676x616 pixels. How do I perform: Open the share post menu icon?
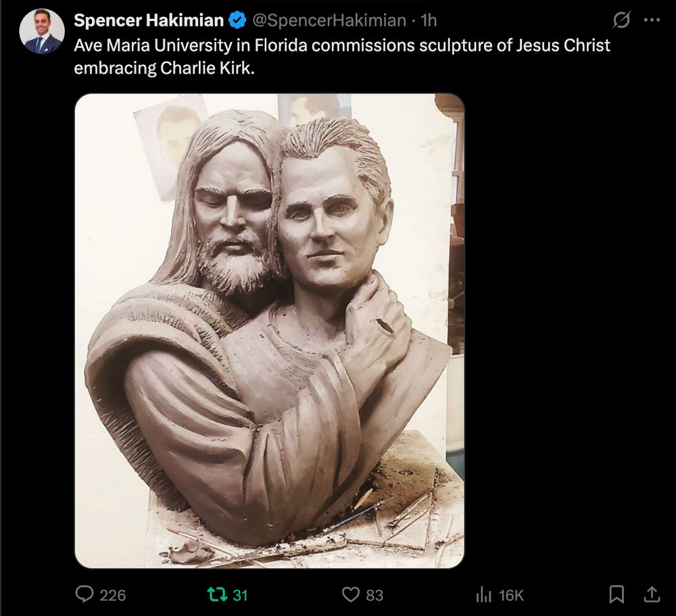tap(652, 594)
